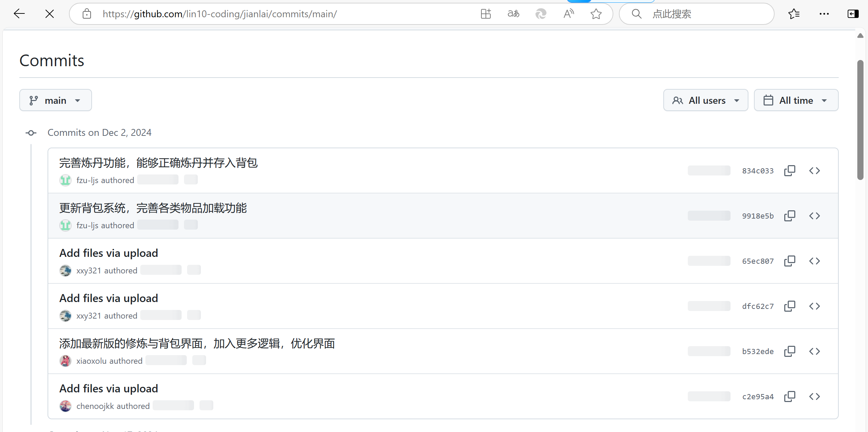
Task: Open commit 添加最新版的修炼与背包界面
Action: click(197, 343)
